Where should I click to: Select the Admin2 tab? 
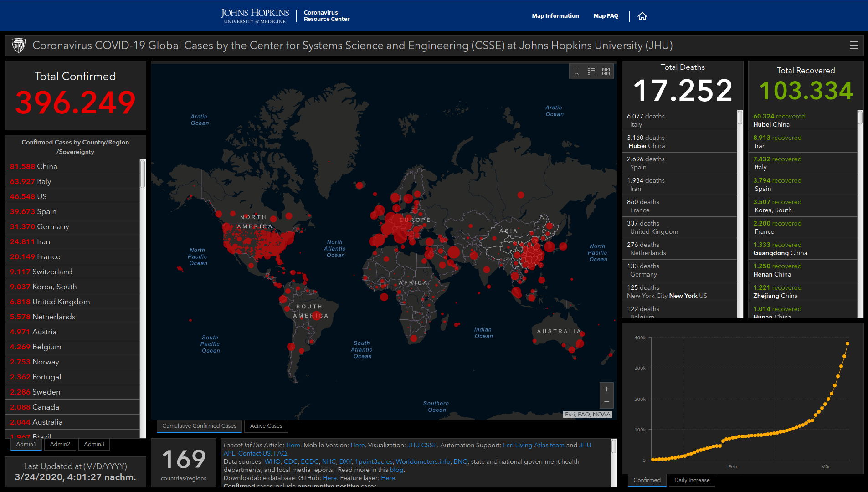60,444
